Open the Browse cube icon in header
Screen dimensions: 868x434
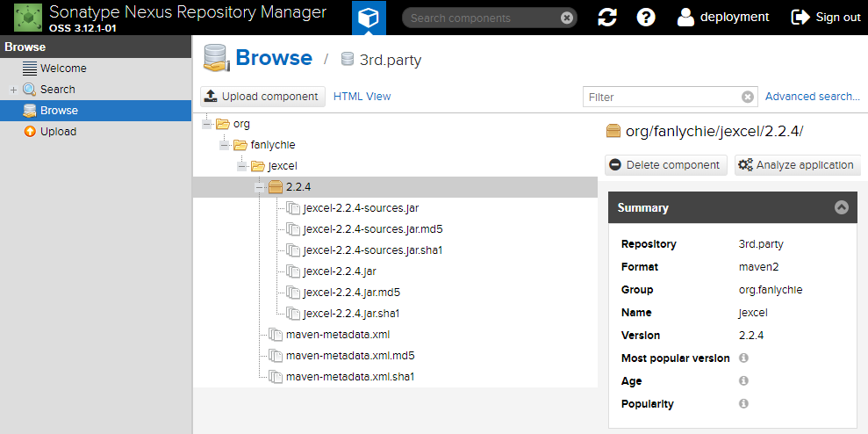click(x=369, y=18)
